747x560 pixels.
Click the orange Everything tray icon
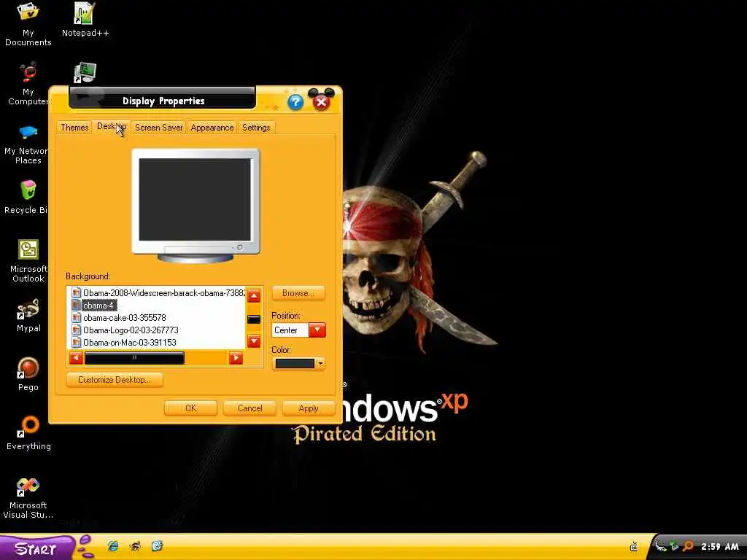(688, 546)
